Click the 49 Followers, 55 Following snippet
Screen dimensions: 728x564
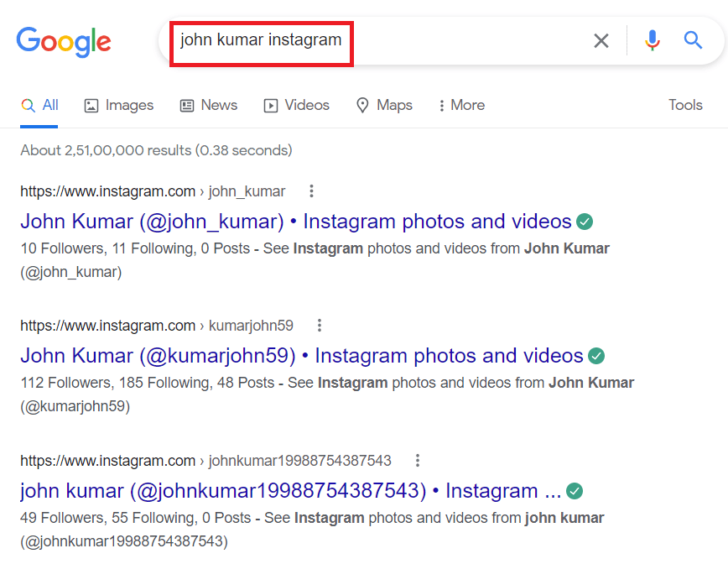(x=312, y=530)
